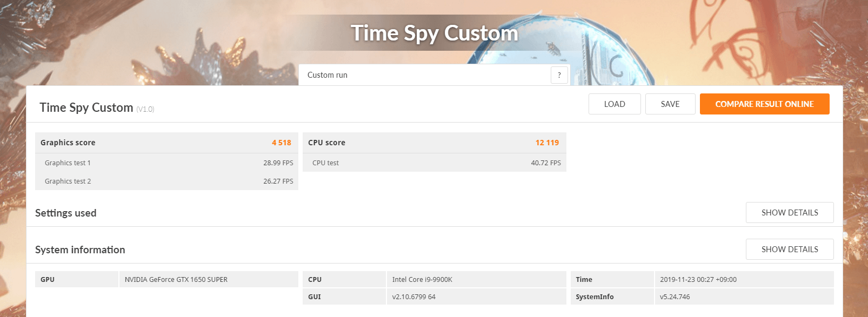Click the Settings used heading
The width and height of the screenshot is (868, 317).
pos(66,213)
